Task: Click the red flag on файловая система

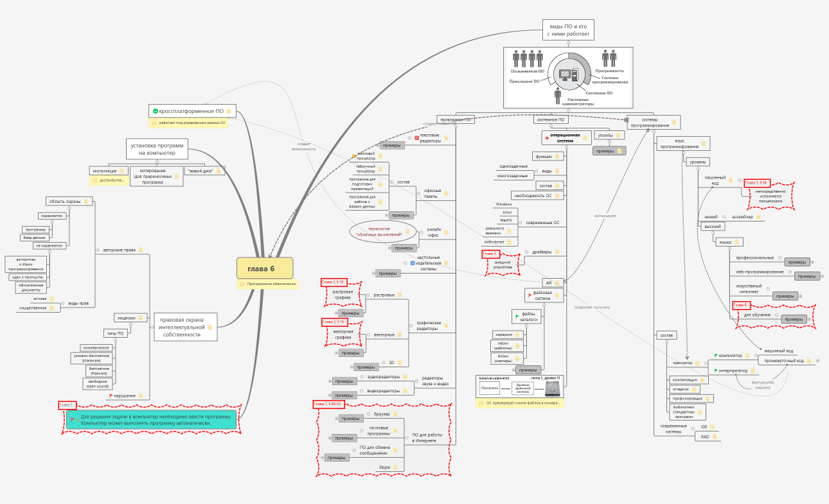Action: pyautogui.click(x=529, y=295)
